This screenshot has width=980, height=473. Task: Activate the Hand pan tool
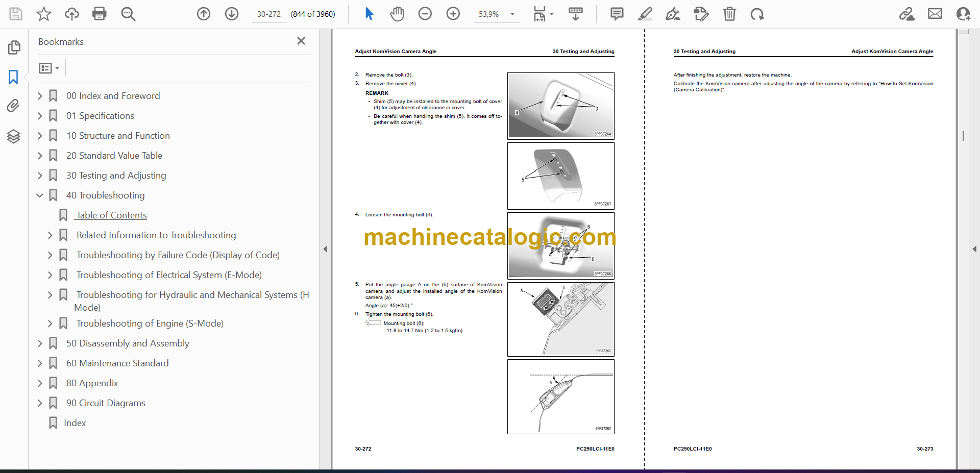(x=397, y=14)
